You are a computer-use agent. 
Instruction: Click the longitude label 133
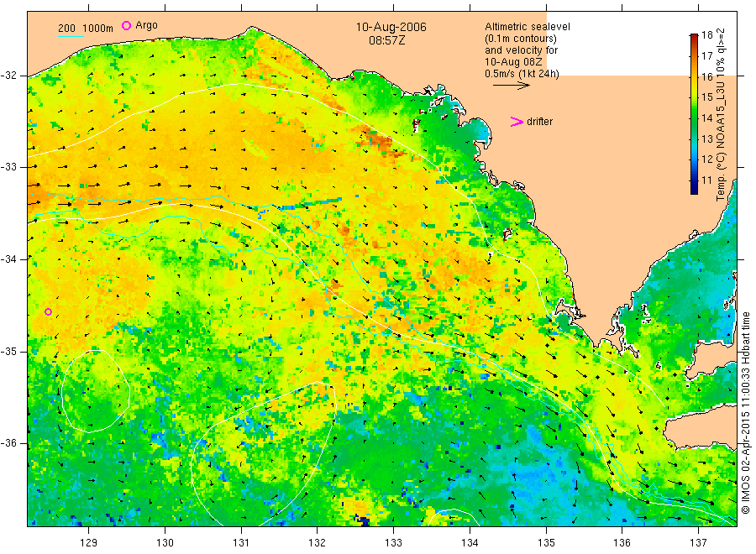tap(393, 542)
